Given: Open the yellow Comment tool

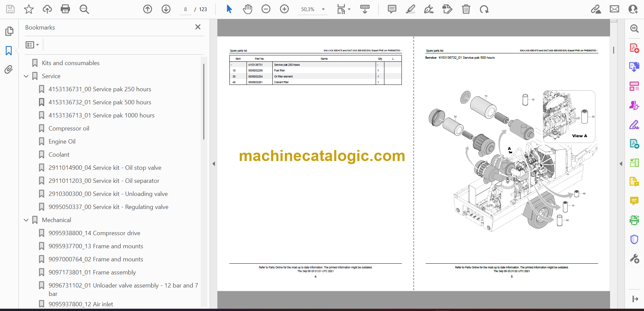Looking at the screenshot, I should tap(634, 201).
